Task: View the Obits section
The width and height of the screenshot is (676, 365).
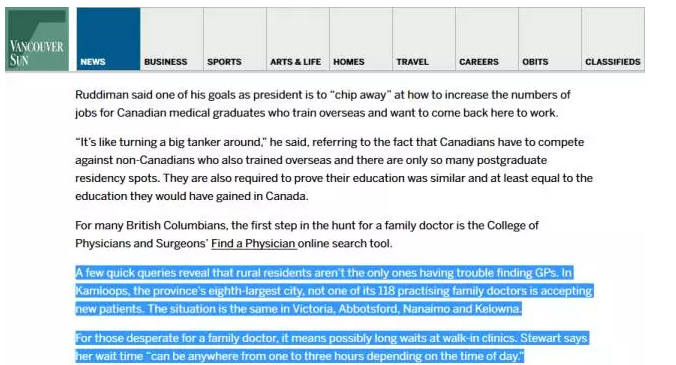Action: coord(549,39)
